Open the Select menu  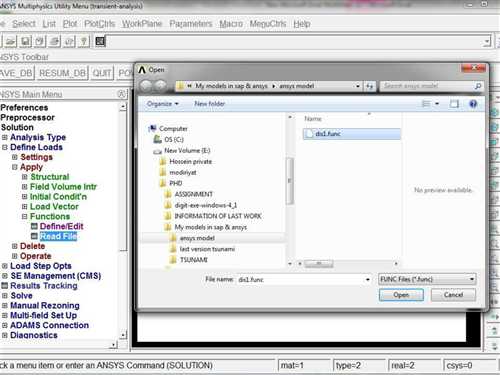(24, 24)
